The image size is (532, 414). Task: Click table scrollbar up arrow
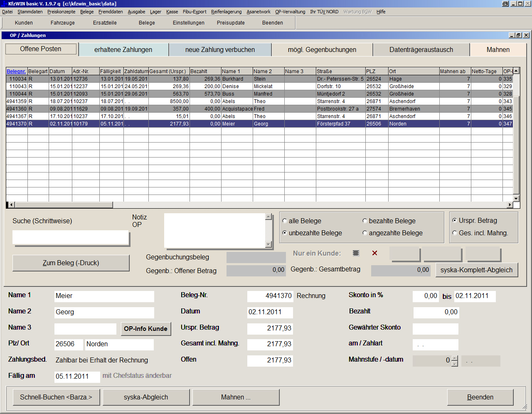click(516, 71)
